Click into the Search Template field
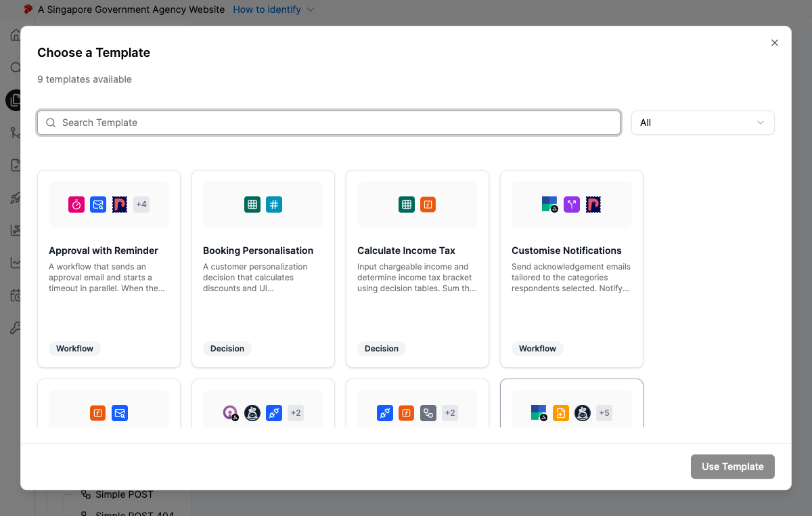 click(329, 123)
